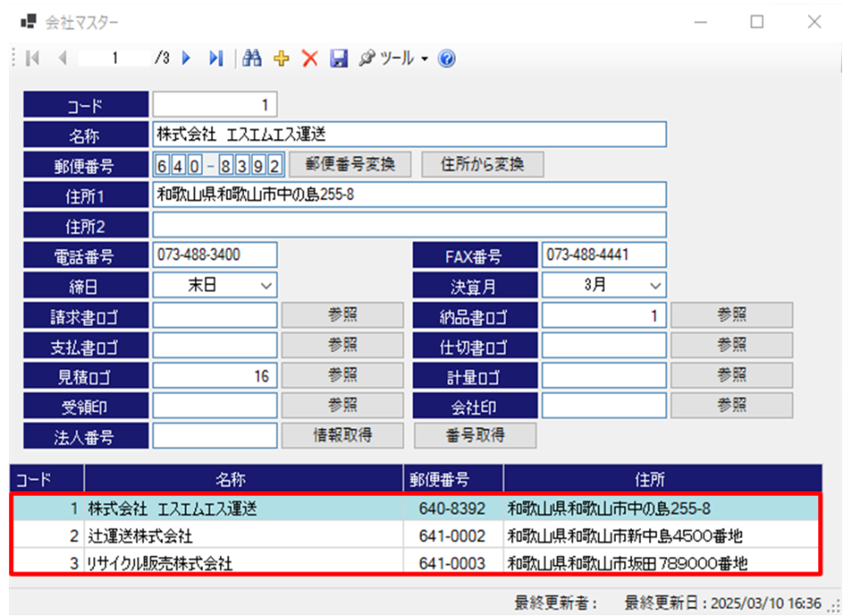Jump to last record icon
The image size is (843, 616).
click(215, 58)
